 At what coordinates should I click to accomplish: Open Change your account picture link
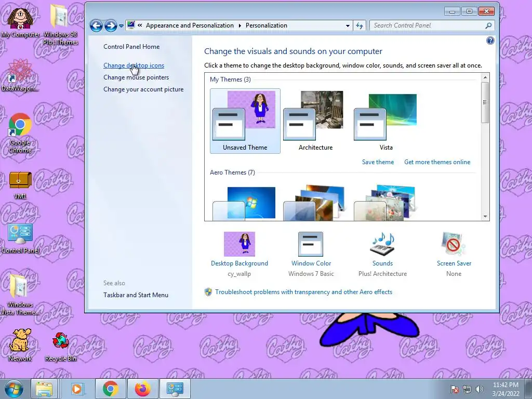point(143,89)
